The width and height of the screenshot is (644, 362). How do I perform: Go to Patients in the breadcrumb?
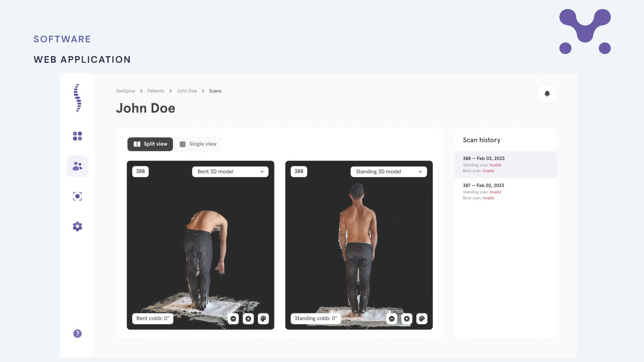coord(156,91)
